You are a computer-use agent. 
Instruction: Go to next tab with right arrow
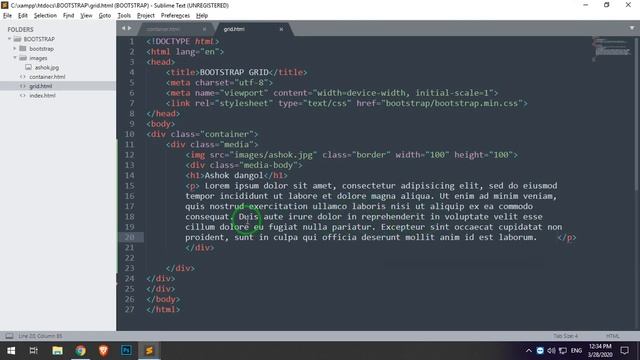point(130,28)
